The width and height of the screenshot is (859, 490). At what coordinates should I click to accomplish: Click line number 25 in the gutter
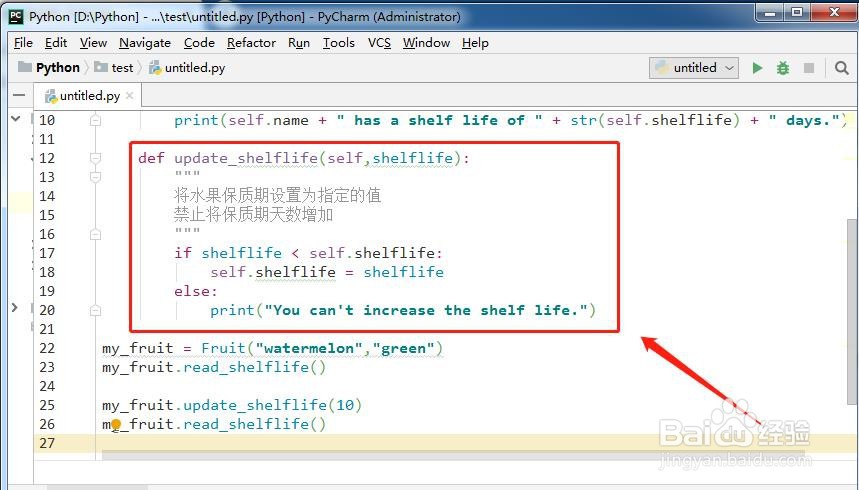click(x=47, y=406)
